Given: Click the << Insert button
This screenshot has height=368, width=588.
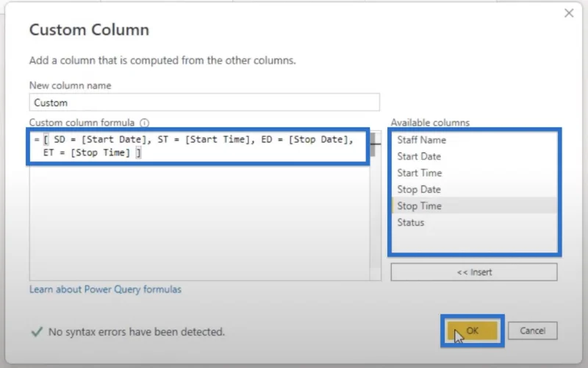Looking at the screenshot, I should (474, 272).
